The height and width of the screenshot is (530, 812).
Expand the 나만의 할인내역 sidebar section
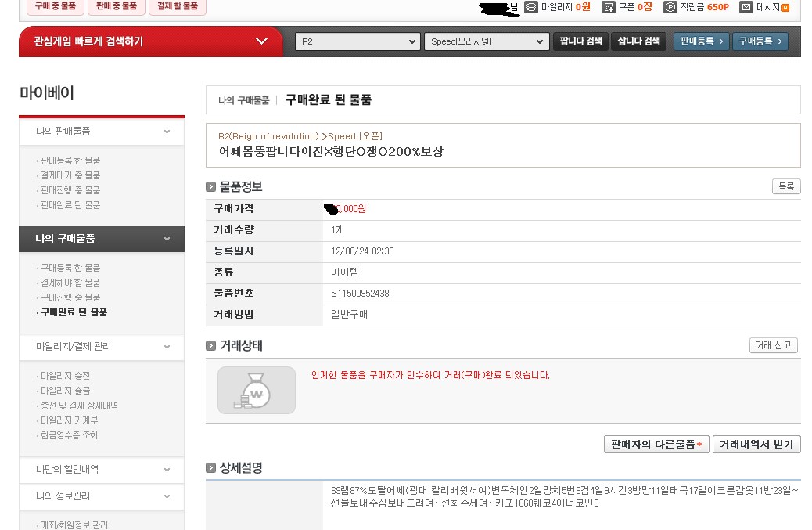[x=167, y=470]
